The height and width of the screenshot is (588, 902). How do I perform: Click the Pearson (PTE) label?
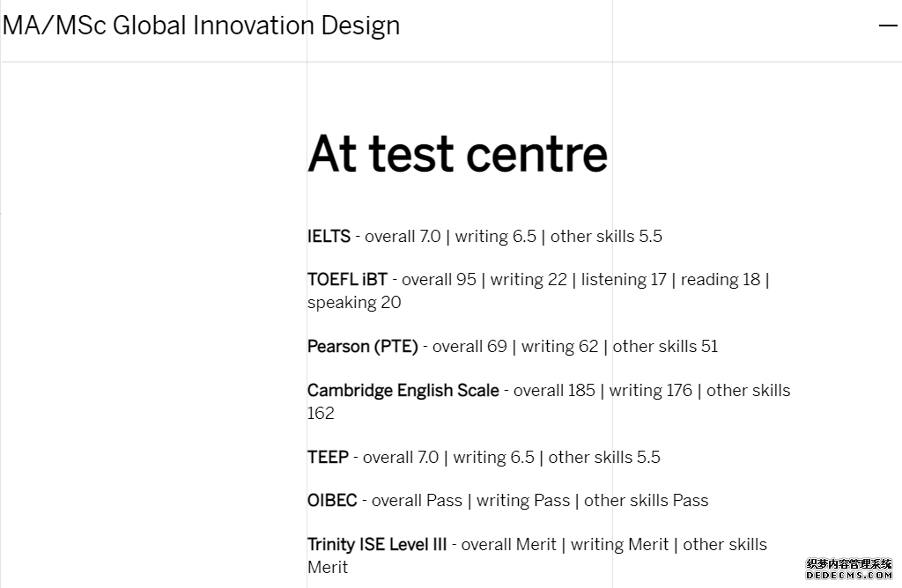point(362,347)
